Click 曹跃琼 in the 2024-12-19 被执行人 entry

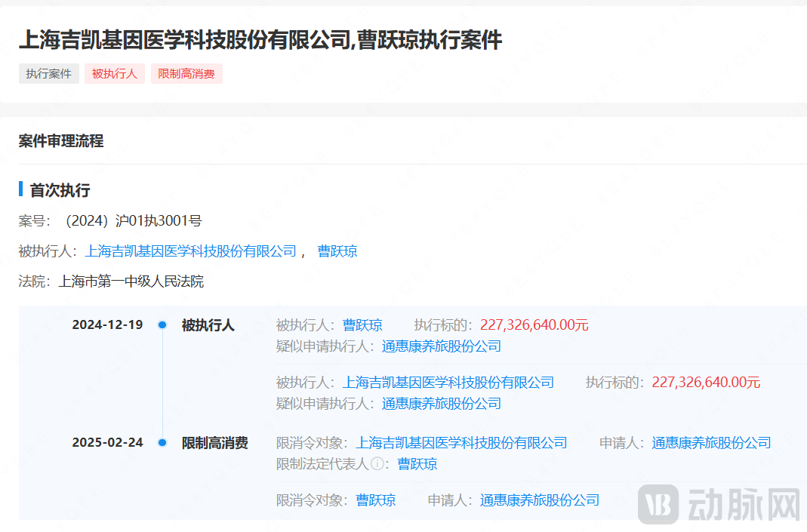[x=362, y=325]
